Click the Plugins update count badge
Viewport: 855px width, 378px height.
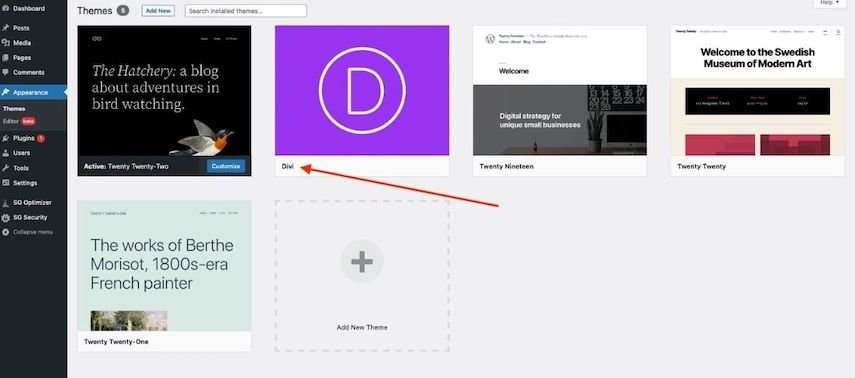(41, 139)
